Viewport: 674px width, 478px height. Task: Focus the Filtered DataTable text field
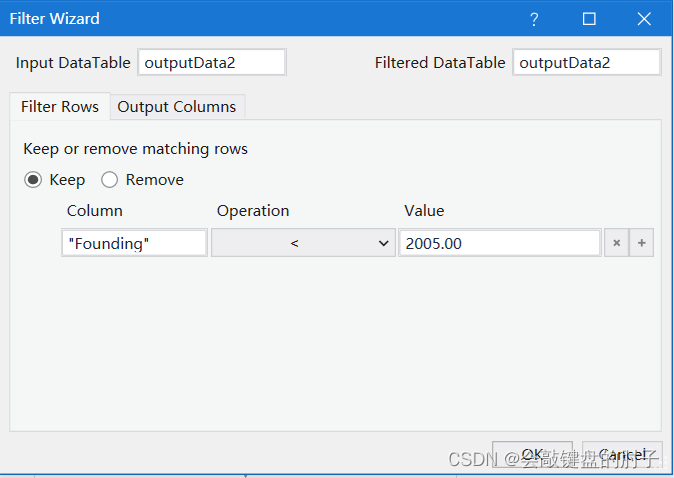coord(586,62)
